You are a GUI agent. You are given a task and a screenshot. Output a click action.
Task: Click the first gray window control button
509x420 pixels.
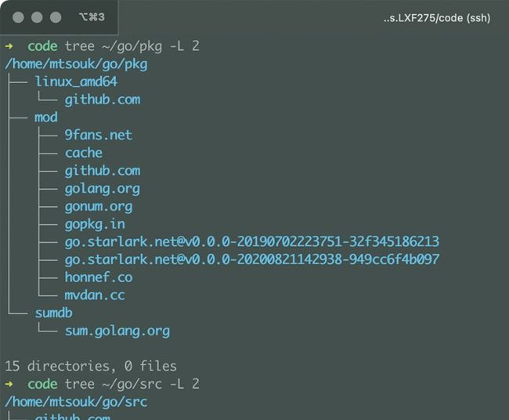(18, 17)
